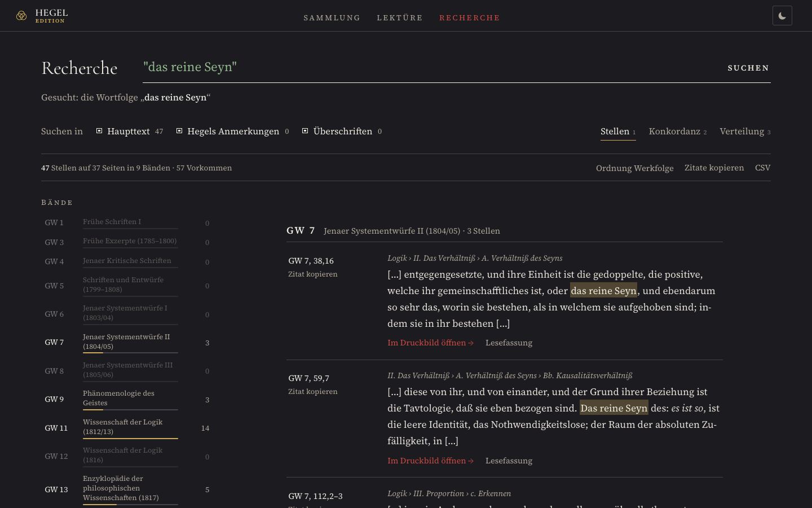Change the Ordnung Werkfolge sorting
812x508 pixels.
tap(634, 168)
